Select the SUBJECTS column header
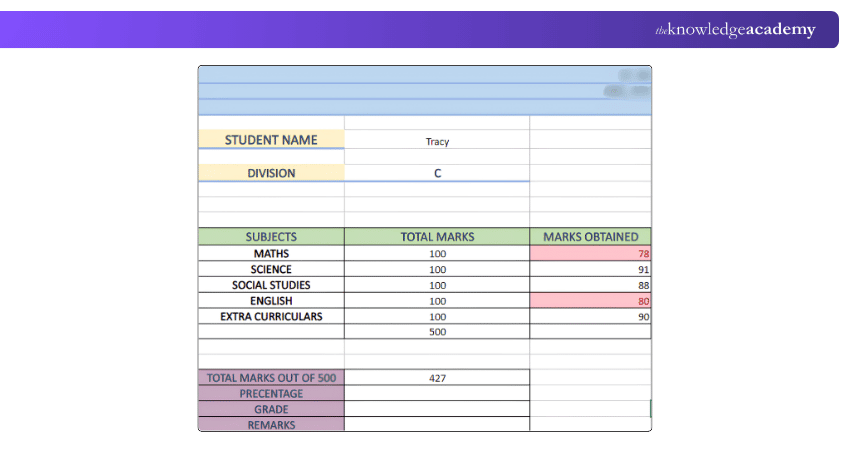 (x=271, y=237)
